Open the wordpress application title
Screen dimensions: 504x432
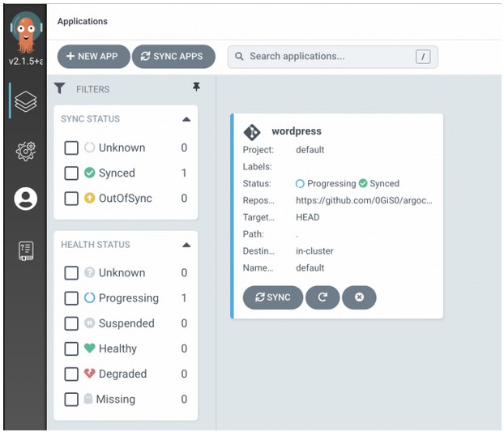(x=297, y=131)
